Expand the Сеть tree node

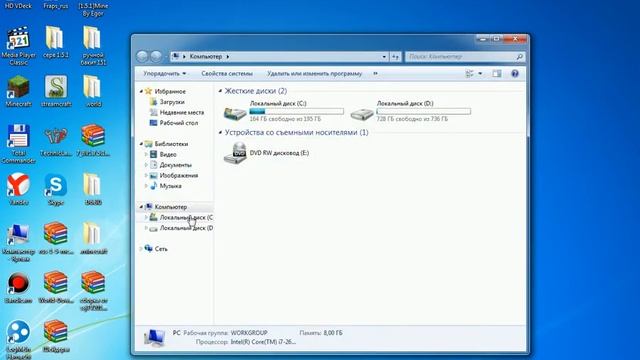point(141,249)
